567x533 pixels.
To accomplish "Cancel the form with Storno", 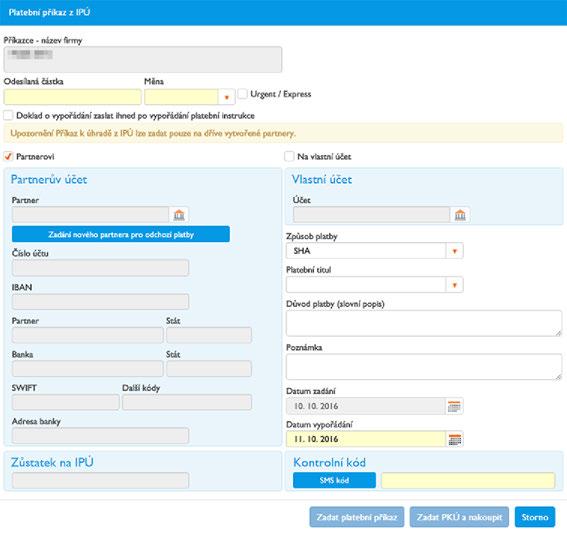I will (x=535, y=517).
